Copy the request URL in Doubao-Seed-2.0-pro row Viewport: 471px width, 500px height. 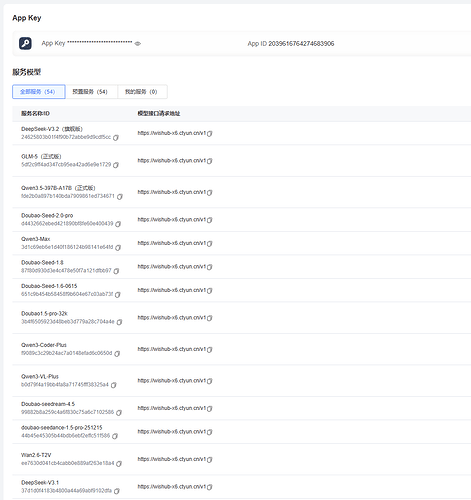point(210,220)
